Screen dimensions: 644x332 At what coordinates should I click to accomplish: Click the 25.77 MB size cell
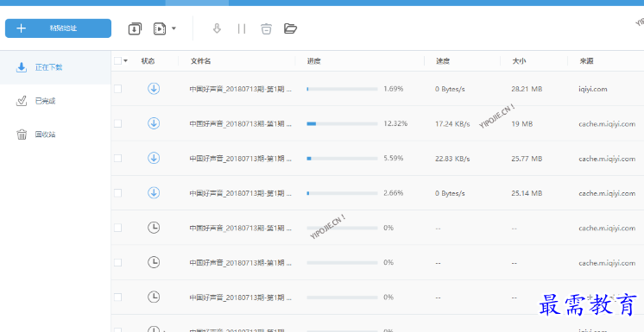point(527,159)
